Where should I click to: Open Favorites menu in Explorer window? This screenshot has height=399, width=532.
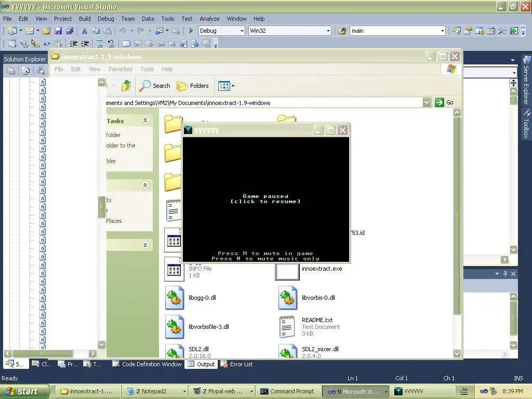pos(120,69)
